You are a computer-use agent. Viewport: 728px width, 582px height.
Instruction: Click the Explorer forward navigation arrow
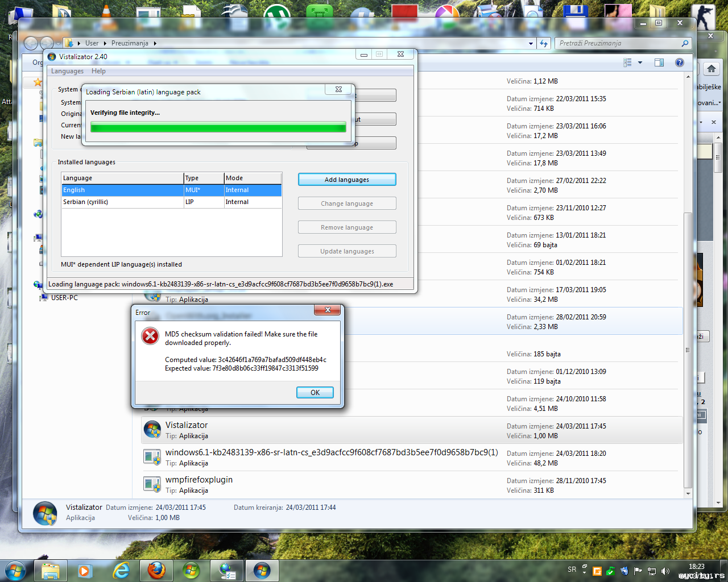coord(47,43)
